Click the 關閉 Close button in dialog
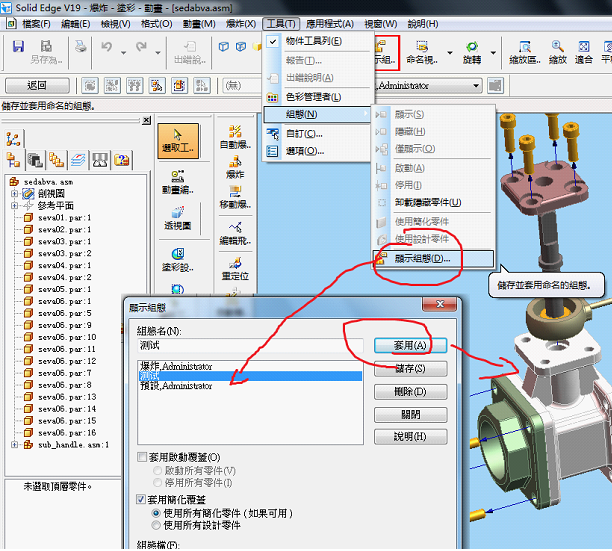Image resolution: width=612 pixels, height=551 pixels. coord(410,414)
